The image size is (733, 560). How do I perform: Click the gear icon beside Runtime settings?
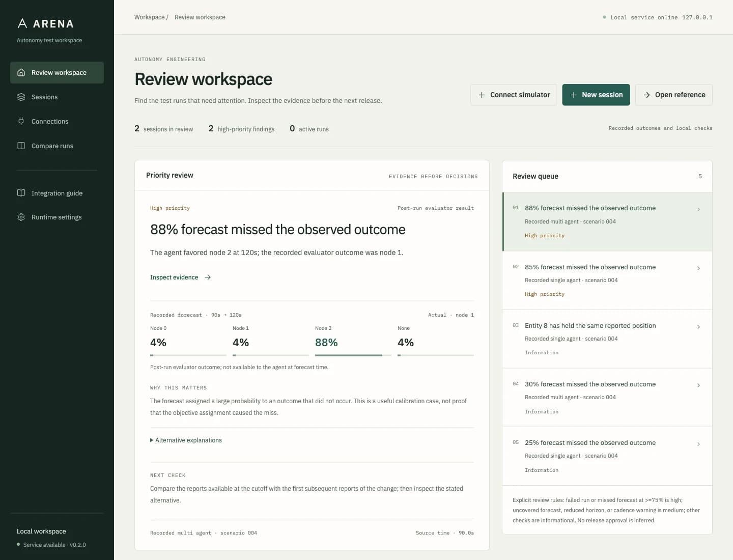click(21, 217)
